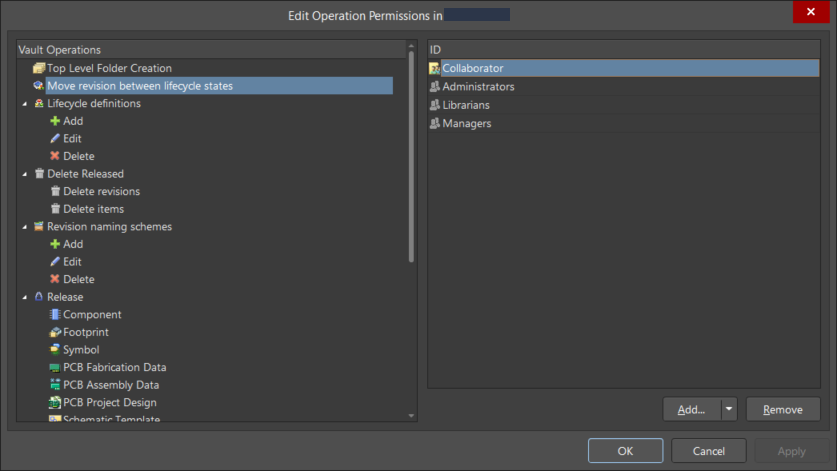Collapse the Lifecycle definitions tree node

pos(24,103)
